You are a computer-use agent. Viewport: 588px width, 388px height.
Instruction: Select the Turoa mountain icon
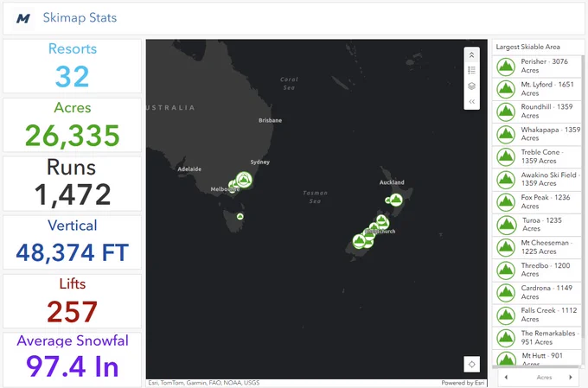pyautogui.click(x=506, y=225)
